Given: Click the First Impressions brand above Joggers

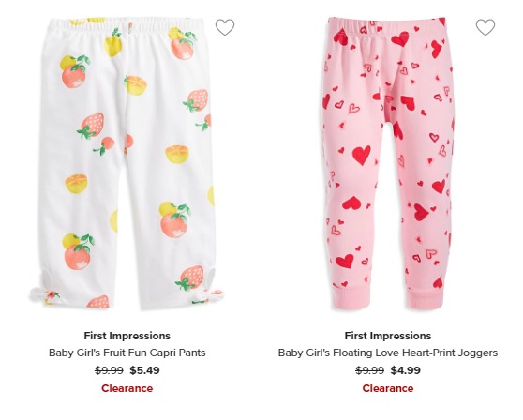Looking at the screenshot, I should (388, 336).
